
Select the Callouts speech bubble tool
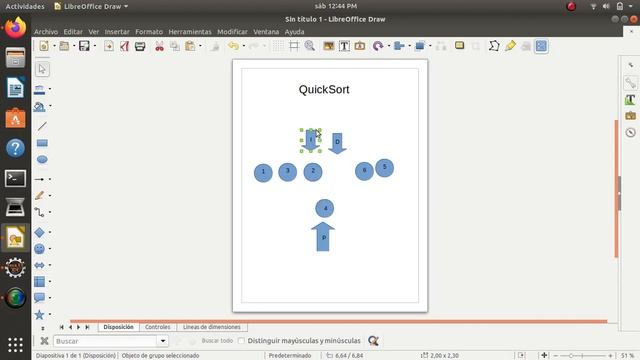pos(40,298)
